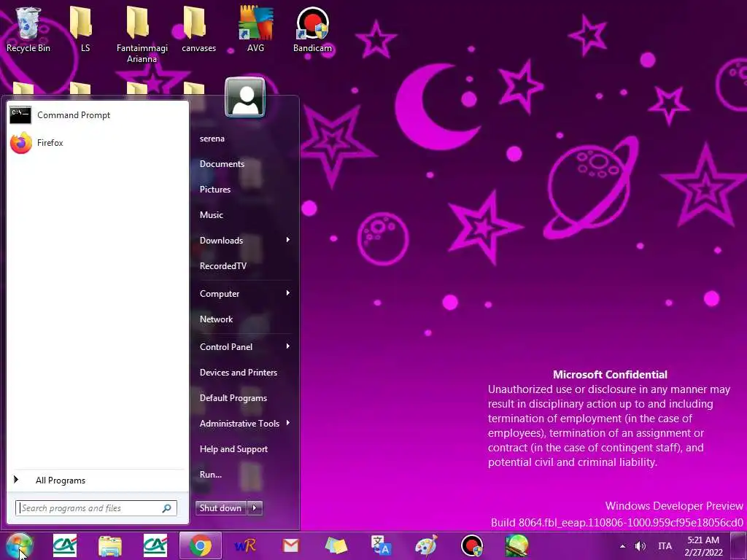This screenshot has width=747, height=560.
Task: Click the ITA language indicator
Action: click(665, 546)
